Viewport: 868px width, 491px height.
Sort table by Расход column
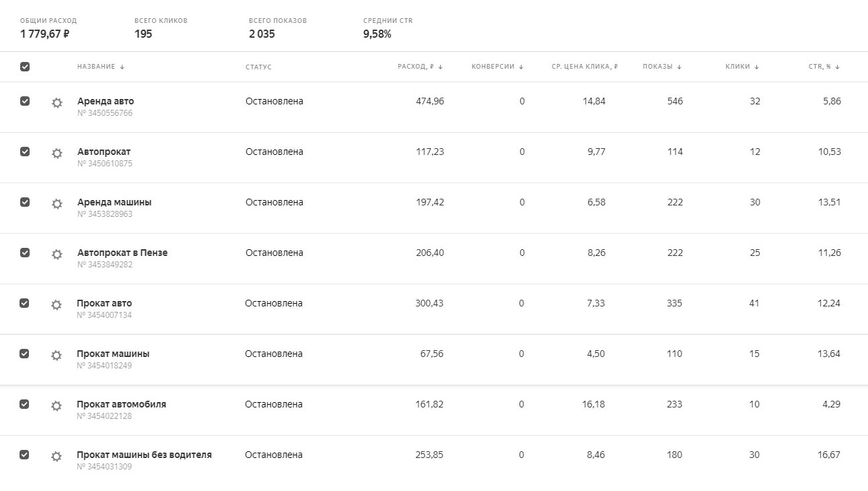(x=421, y=67)
